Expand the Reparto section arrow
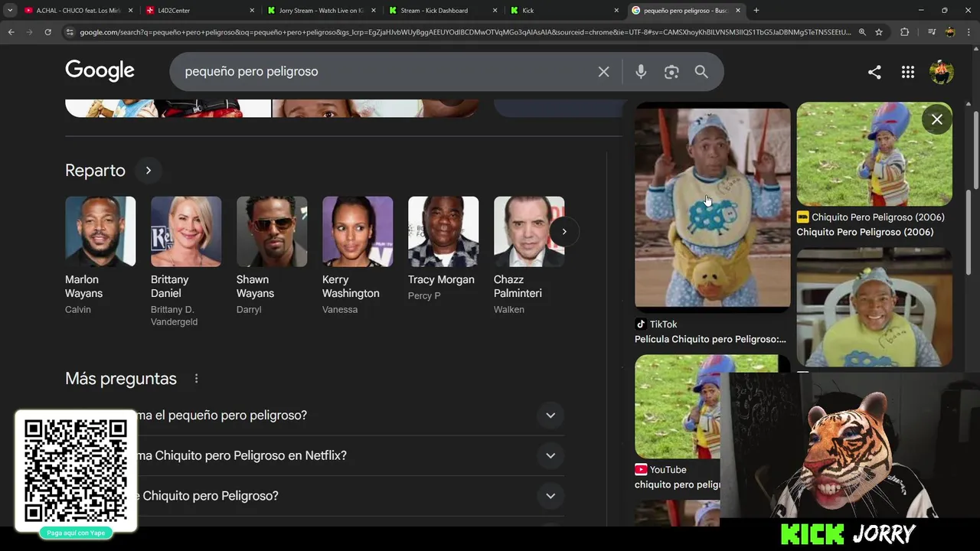The width and height of the screenshot is (980, 551). [x=149, y=170]
